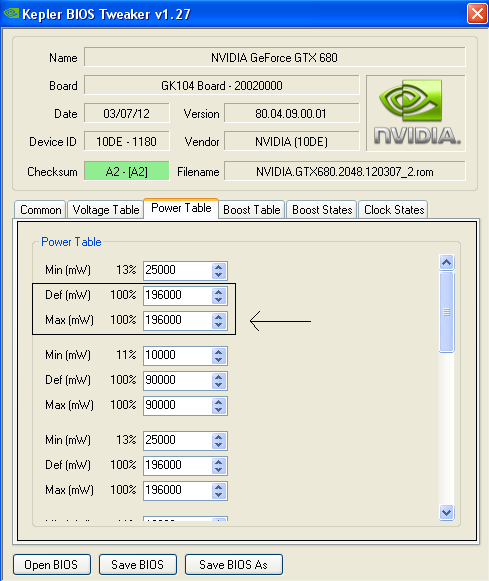Click the Save BIOS As button
The width and height of the screenshot is (489, 581).
[234, 564]
